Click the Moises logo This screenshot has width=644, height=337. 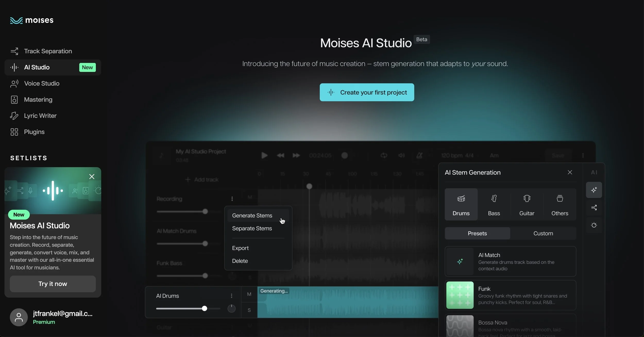[x=32, y=20]
